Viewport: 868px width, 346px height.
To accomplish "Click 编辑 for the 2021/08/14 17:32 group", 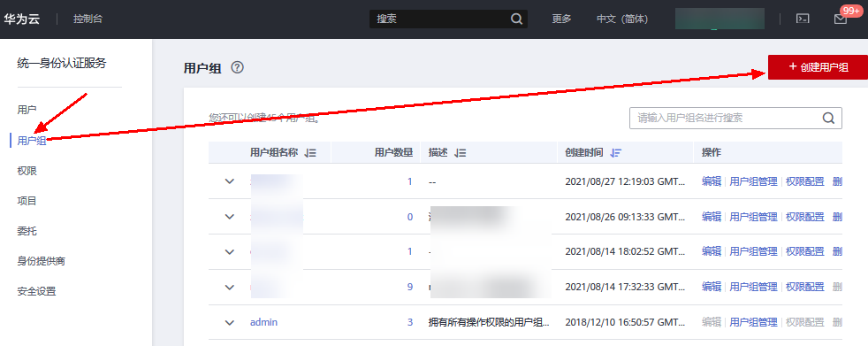I will (712, 287).
